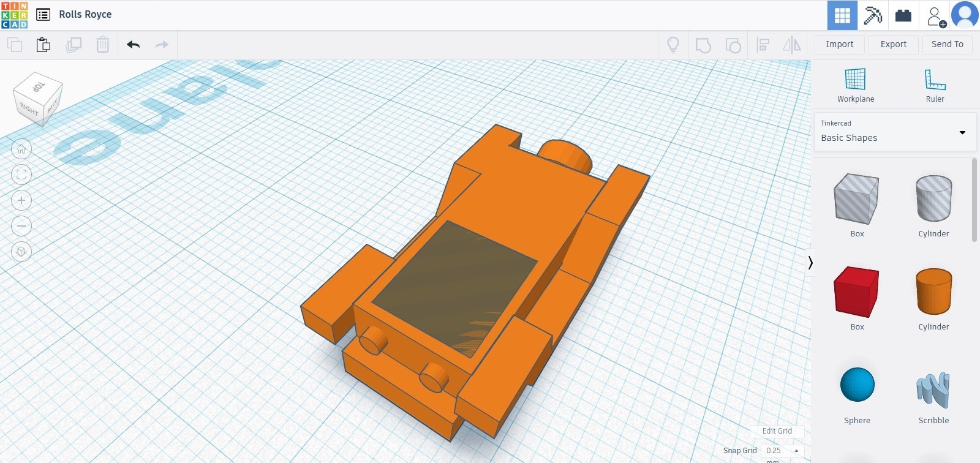Invite people with add-user icon
The image size is (980, 463).
pos(936,17)
